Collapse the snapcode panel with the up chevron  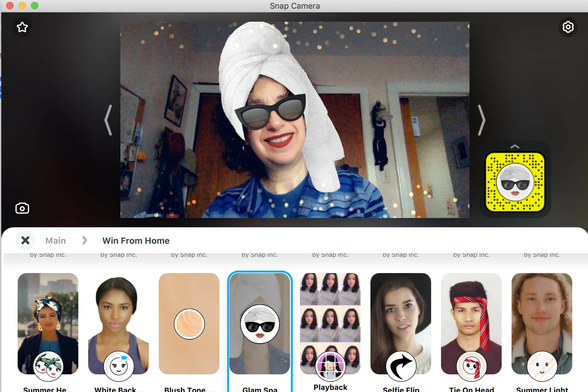515,146
